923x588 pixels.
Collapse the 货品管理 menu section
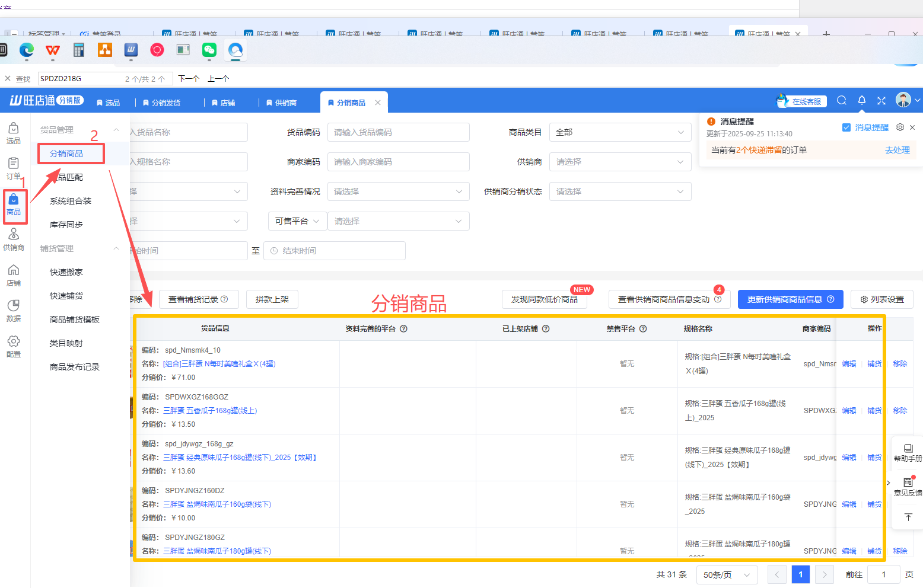[116, 130]
